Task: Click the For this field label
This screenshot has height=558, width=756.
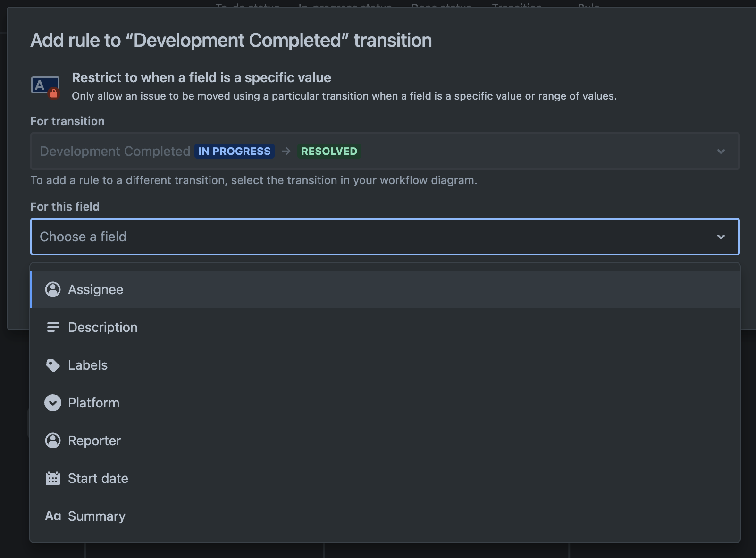Action: pos(65,206)
